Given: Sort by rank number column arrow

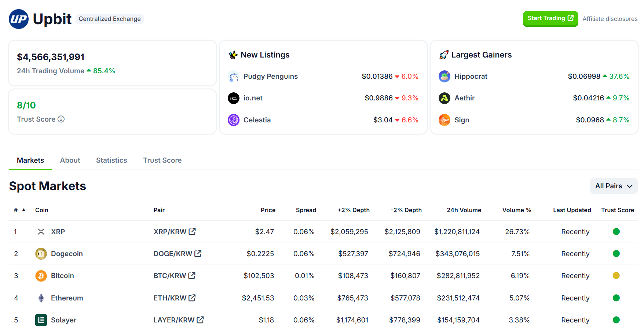Looking at the screenshot, I should click(24, 210).
